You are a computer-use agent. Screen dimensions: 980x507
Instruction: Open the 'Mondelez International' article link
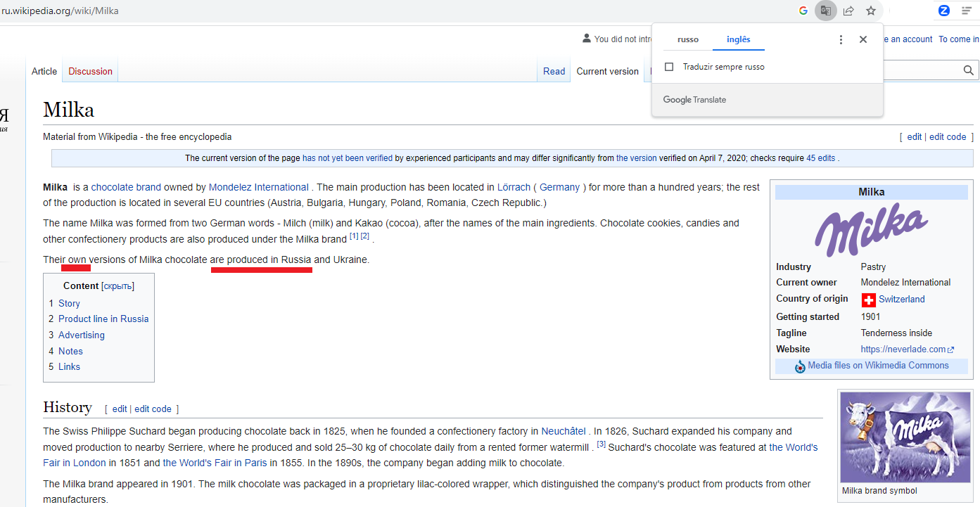pos(258,187)
